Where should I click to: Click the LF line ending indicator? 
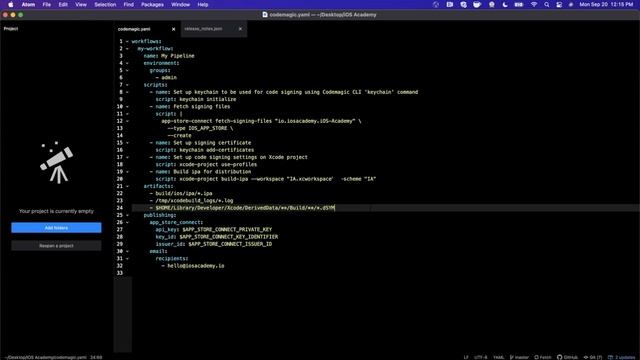point(466,357)
